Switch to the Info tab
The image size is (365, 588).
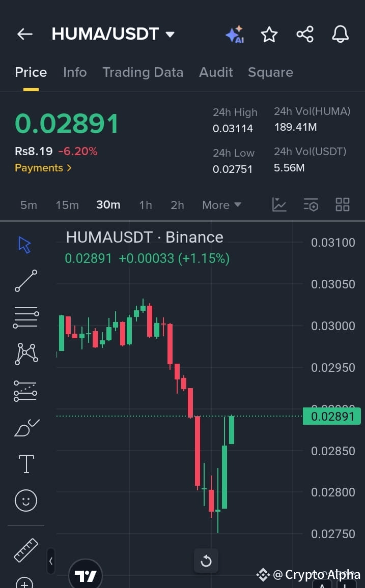click(x=75, y=72)
